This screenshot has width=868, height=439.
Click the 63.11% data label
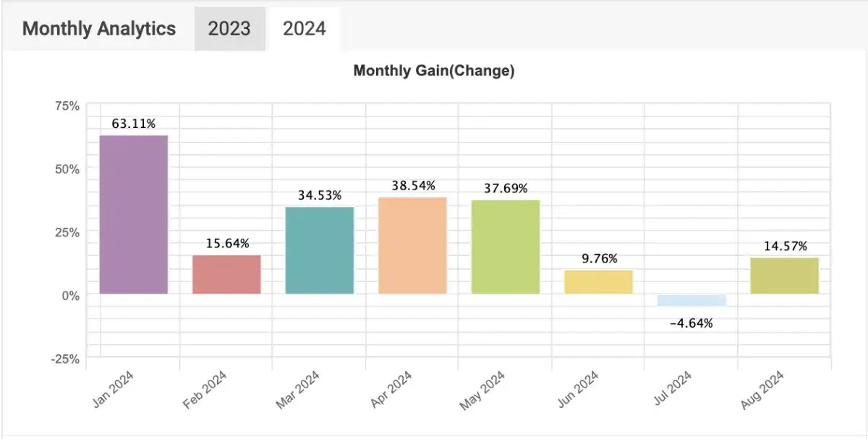pos(134,124)
